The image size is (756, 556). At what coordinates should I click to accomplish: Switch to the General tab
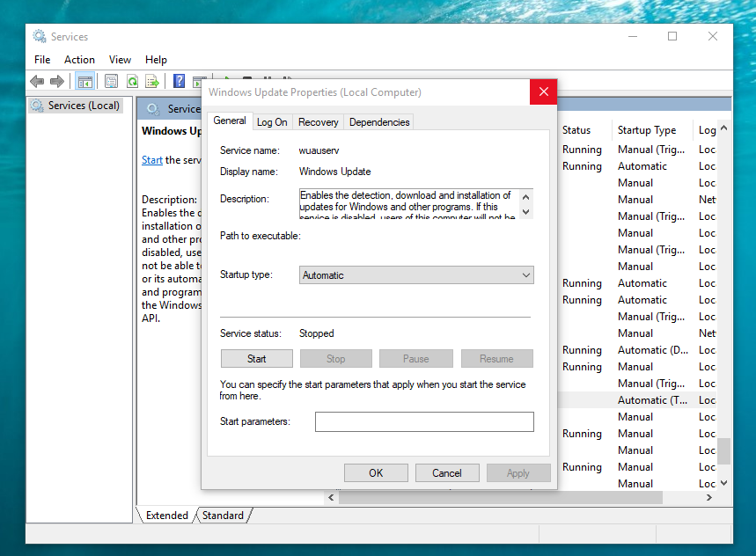[230, 121]
